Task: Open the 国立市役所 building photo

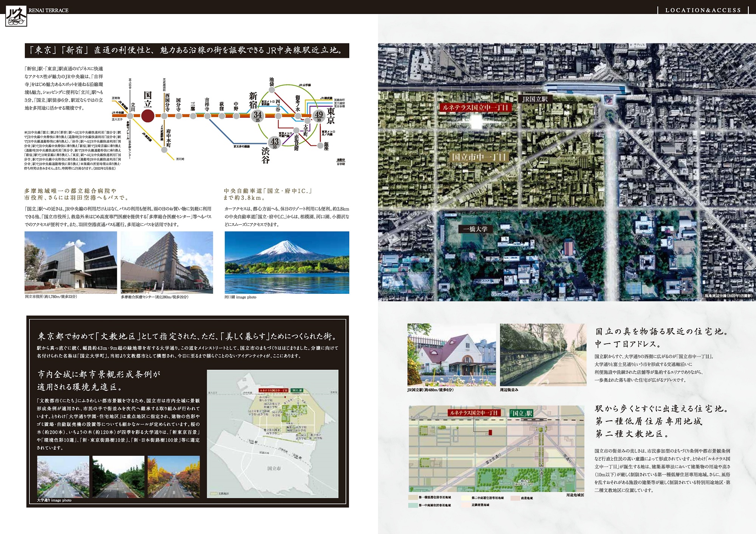Action: tap(71, 262)
